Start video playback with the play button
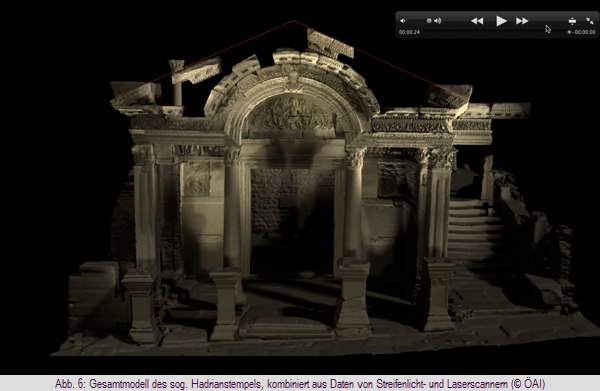Viewport: 600px width, 391px height. 501,21
